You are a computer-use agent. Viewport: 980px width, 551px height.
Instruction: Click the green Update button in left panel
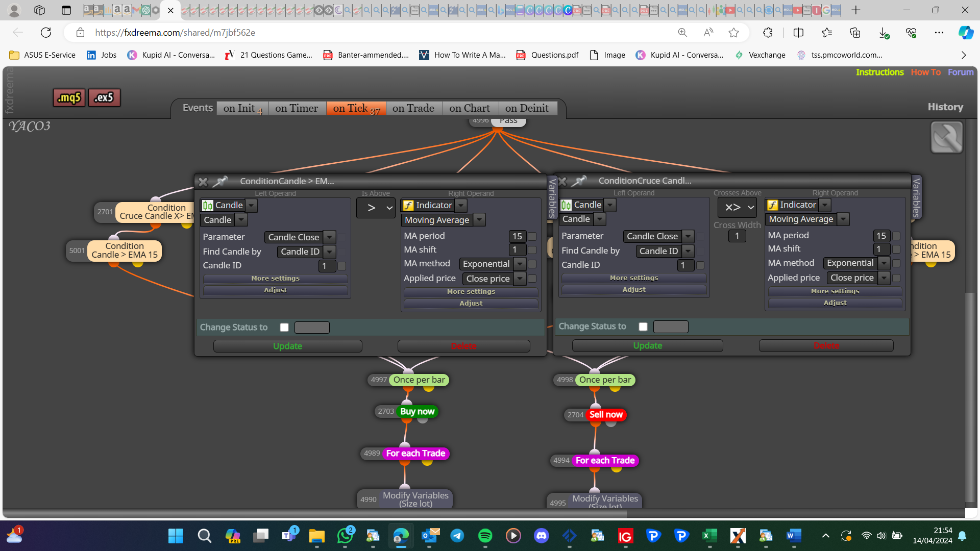point(288,346)
